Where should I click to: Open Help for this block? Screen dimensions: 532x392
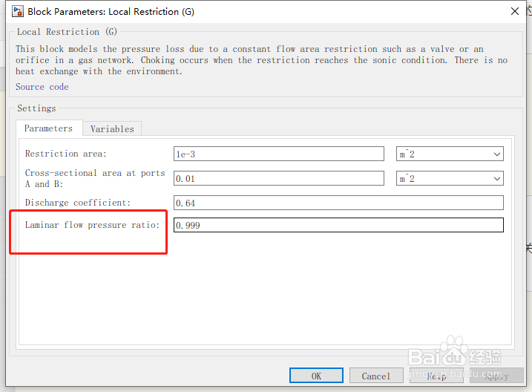436,376
